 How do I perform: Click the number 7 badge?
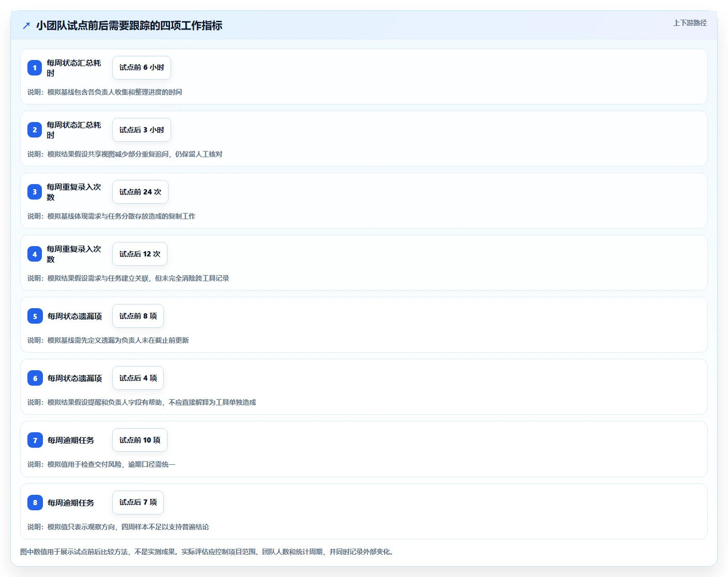pyautogui.click(x=35, y=440)
